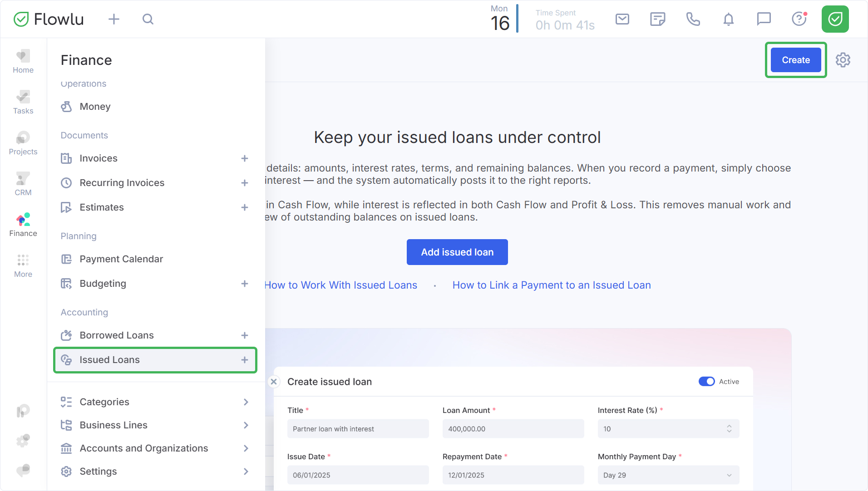Image resolution: width=868 pixels, height=491 pixels.
Task: Expand the Categories submenu
Action: (x=246, y=402)
